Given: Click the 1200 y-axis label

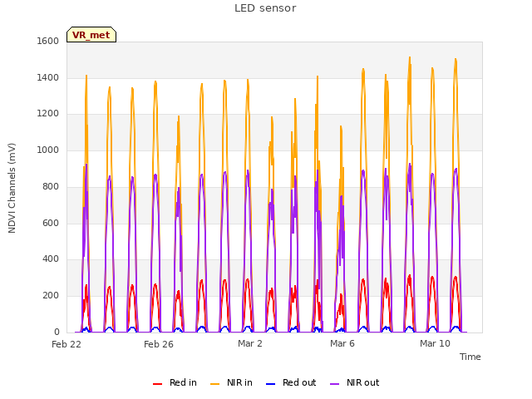Looking at the screenshot, I should (x=48, y=114).
